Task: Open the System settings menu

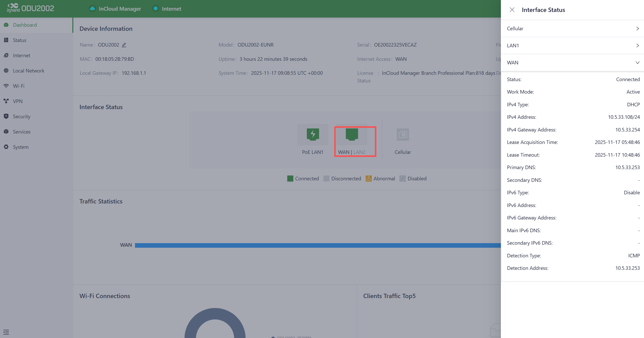Action: pos(21,147)
